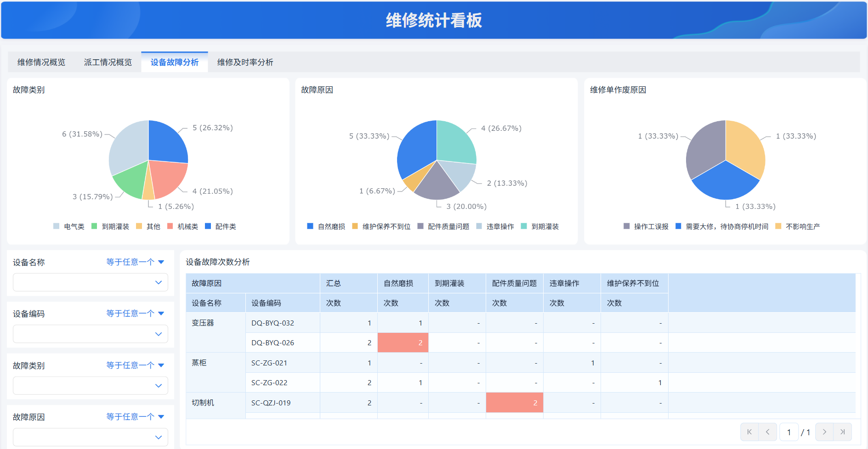868x449 pixels.
Task: Switch to 维修情况概览 tab
Action: (x=41, y=62)
